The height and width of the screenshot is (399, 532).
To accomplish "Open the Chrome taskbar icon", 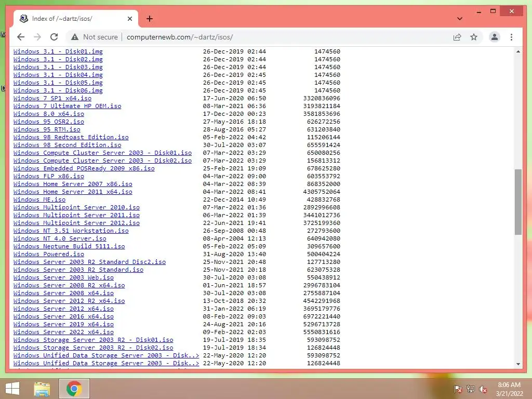I will click(74, 389).
